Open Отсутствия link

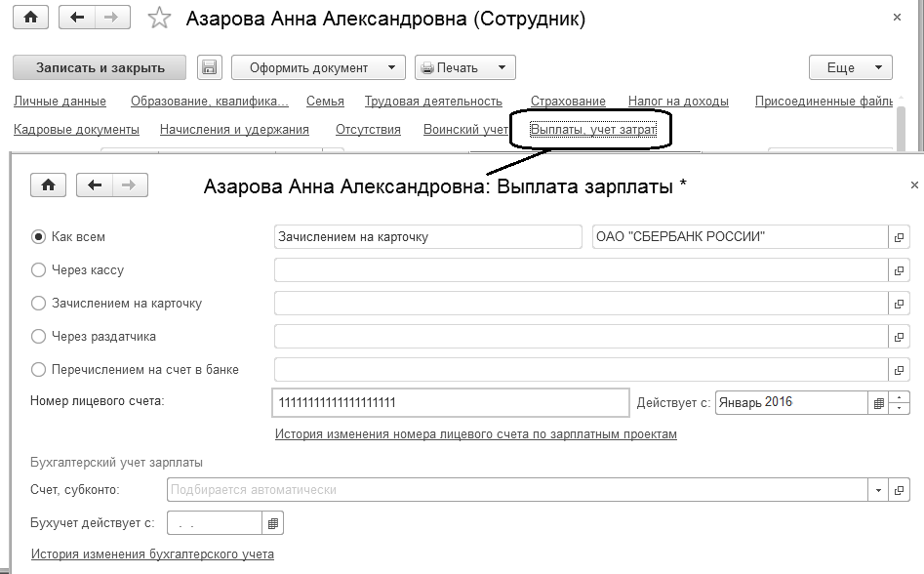(368, 130)
